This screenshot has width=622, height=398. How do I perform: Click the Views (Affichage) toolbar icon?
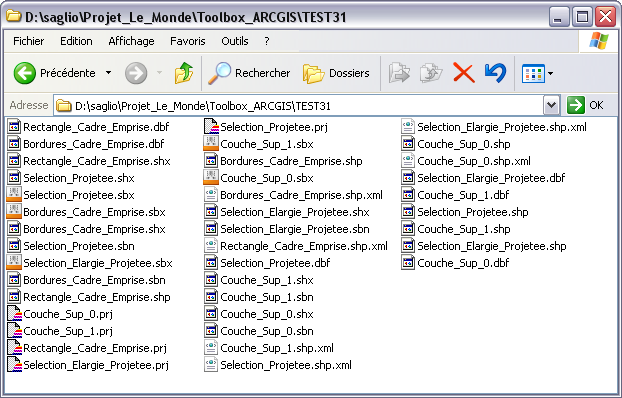[x=533, y=73]
